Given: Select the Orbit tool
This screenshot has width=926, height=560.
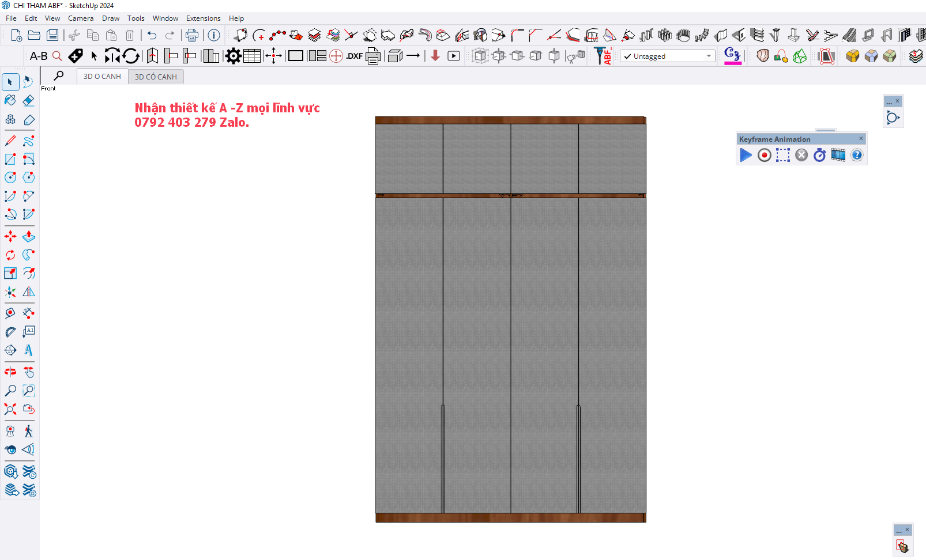Looking at the screenshot, I should [10, 372].
